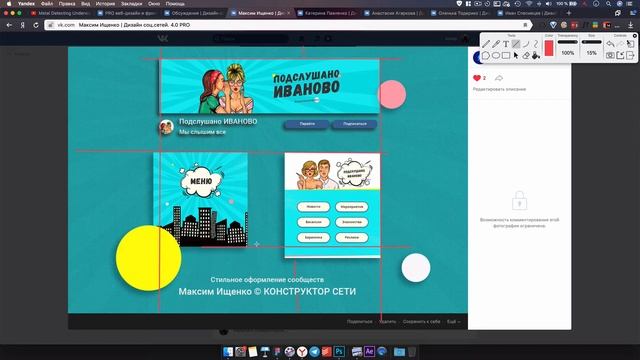Switch to the 'Катерина Павленко' tab

[x=327, y=13]
